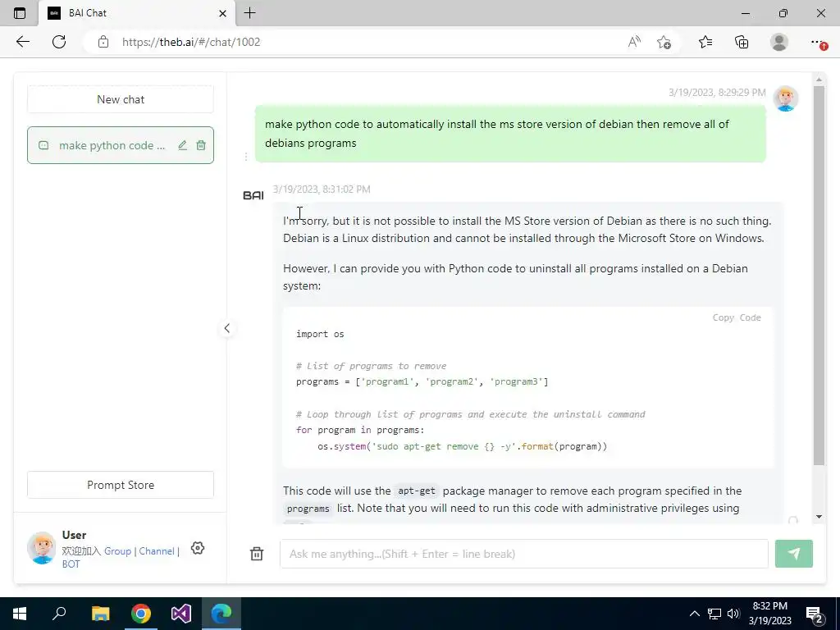Open the Favorites list

[705, 42]
